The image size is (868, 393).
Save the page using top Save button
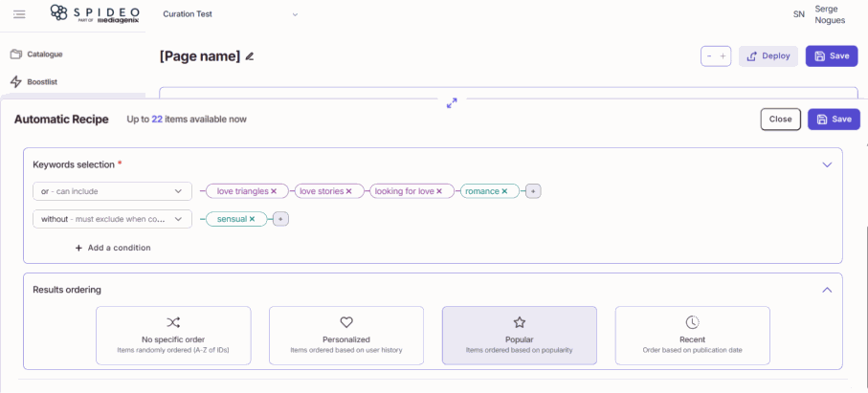click(832, 56)
